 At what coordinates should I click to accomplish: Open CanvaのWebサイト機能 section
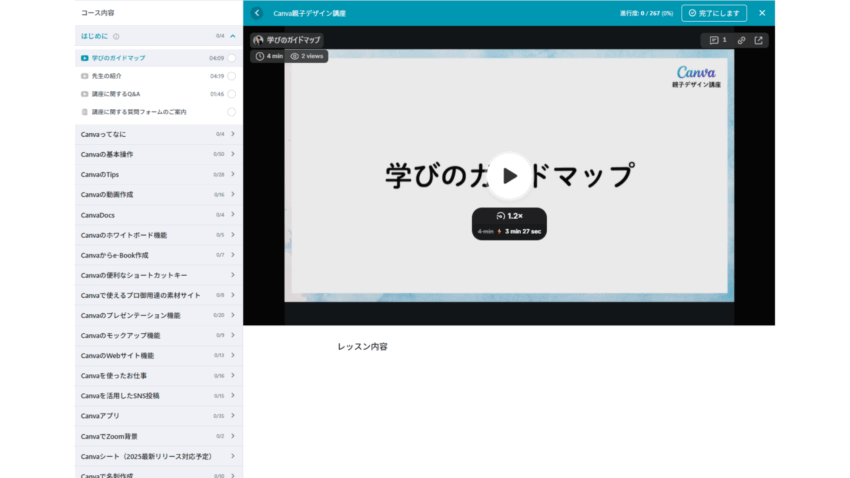pyautogui.click(x=158, y=356)
